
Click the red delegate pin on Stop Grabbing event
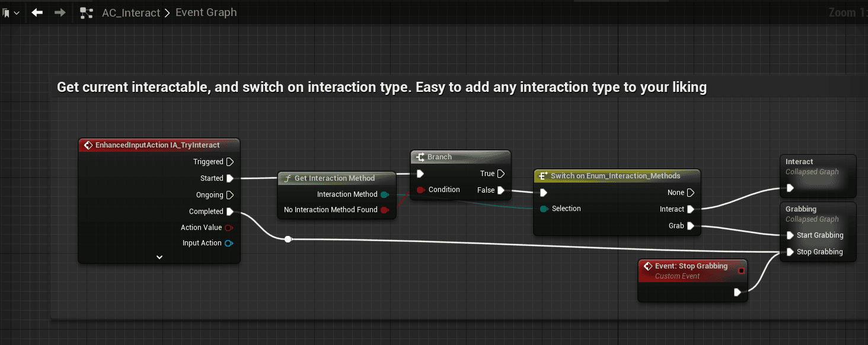tap(741, 271)
